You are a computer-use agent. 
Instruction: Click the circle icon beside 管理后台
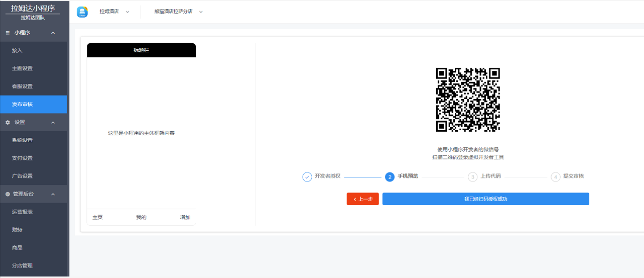pyautogui.click(x=8, y=194)
